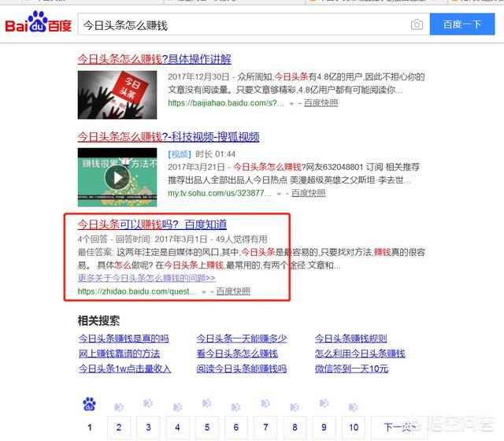Go to results page 2

coord(119,428)
